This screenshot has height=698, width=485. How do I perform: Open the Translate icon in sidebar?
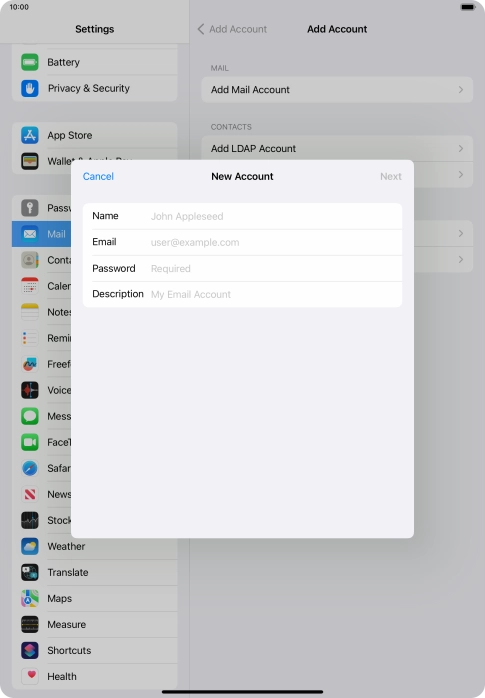30,572
